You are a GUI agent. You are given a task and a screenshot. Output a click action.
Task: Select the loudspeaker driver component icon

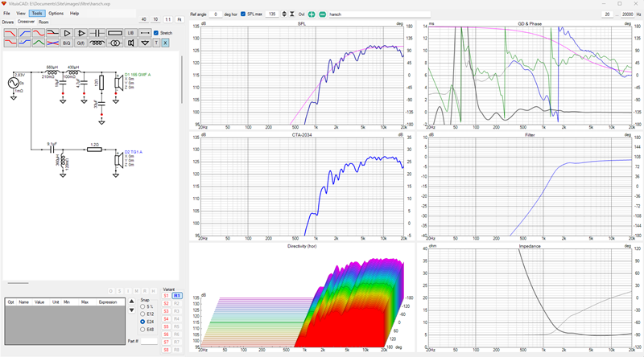click(130, 43)
